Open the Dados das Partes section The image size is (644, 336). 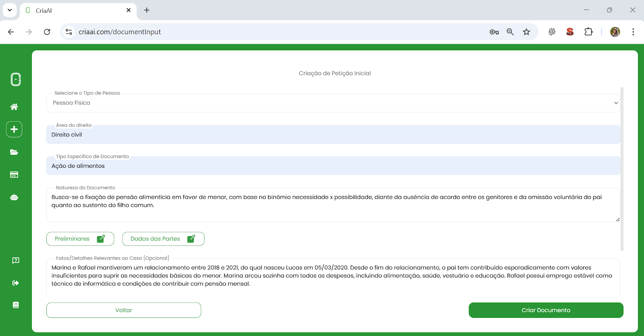tap(163, 239)
